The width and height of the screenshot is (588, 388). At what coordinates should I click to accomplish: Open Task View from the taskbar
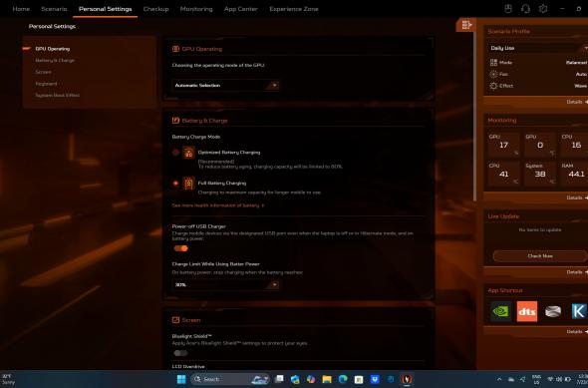coord(279,379)
